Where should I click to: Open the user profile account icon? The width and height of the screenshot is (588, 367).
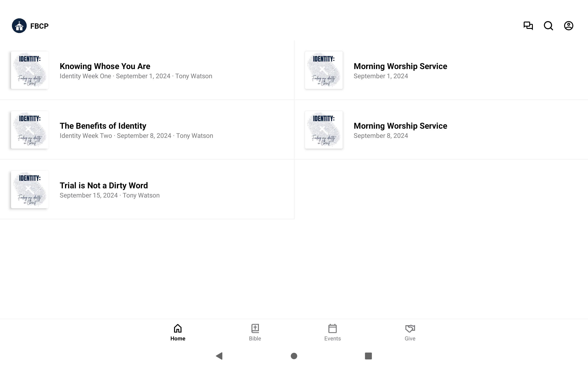click(x=568, y=26)
